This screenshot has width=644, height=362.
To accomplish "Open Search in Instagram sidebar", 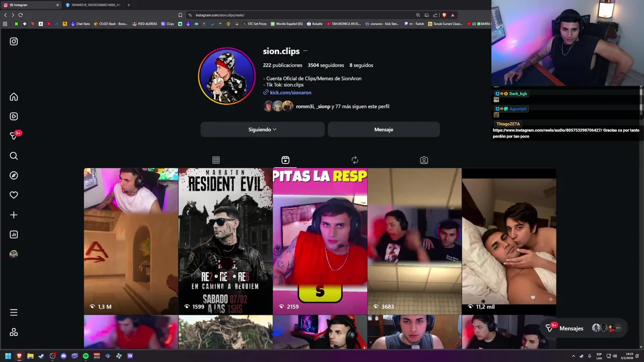I will click(x=14, y=156).
